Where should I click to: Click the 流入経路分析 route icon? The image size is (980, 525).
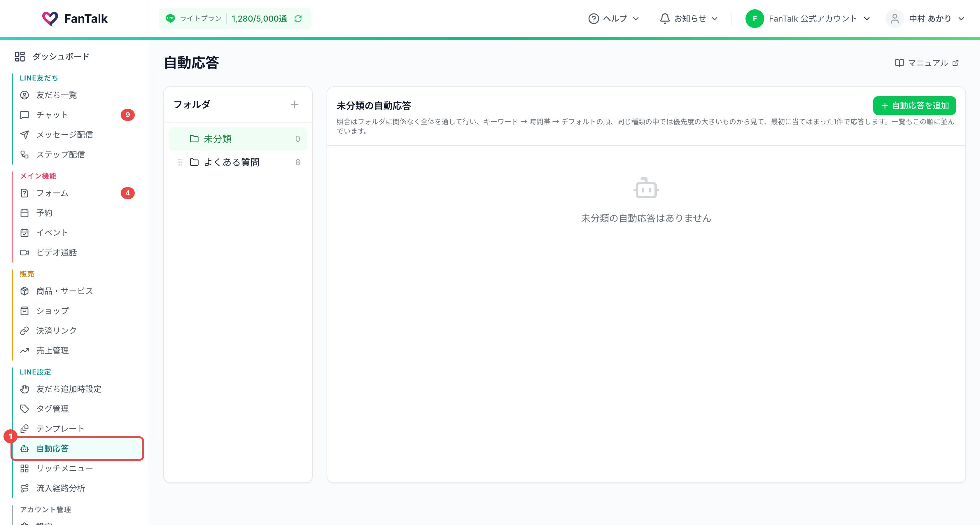(x=24, y=488)
